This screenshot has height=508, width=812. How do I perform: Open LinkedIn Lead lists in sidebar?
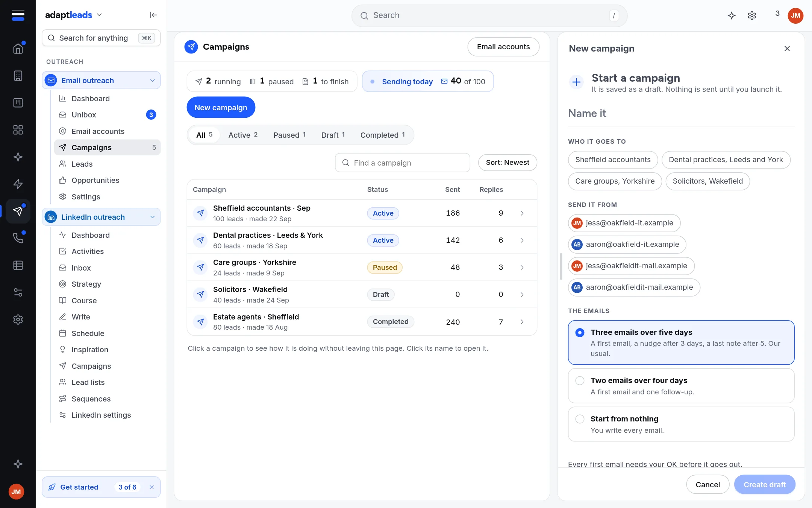coord(107,382)
